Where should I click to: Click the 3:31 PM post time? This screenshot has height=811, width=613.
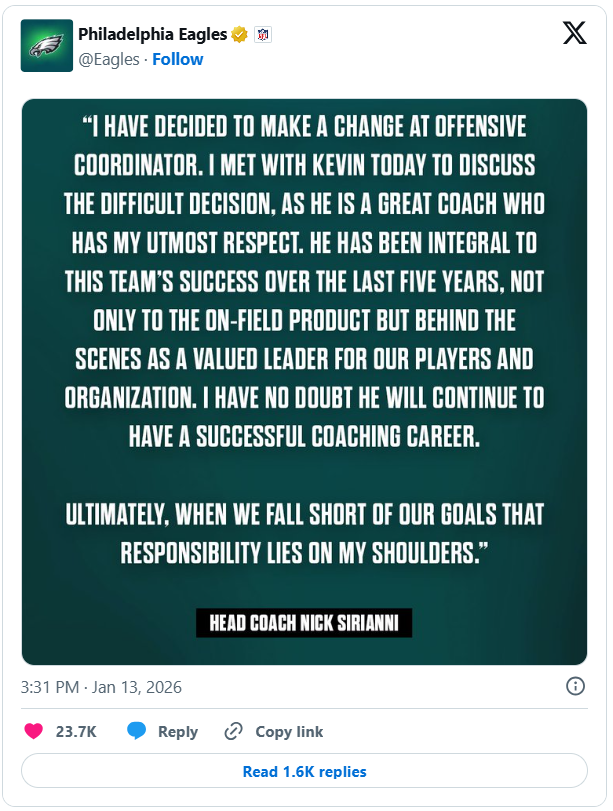(x=51, y=688)
